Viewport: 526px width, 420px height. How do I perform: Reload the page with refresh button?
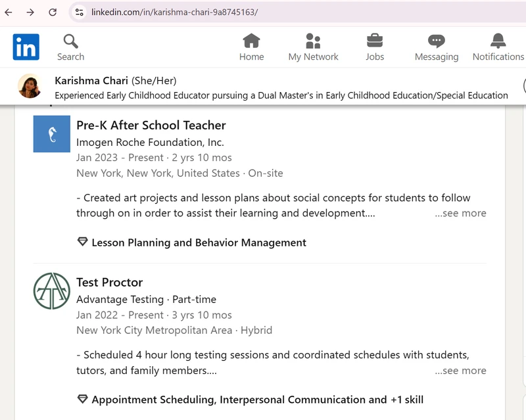[53, 12]
